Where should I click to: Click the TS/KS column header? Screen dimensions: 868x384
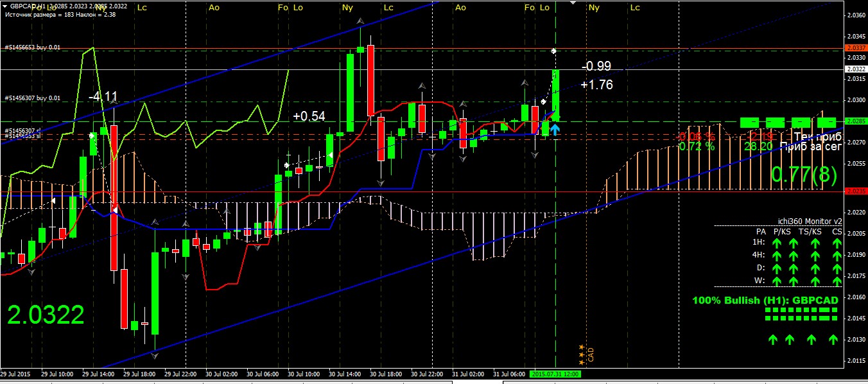[x=810, y=231]
